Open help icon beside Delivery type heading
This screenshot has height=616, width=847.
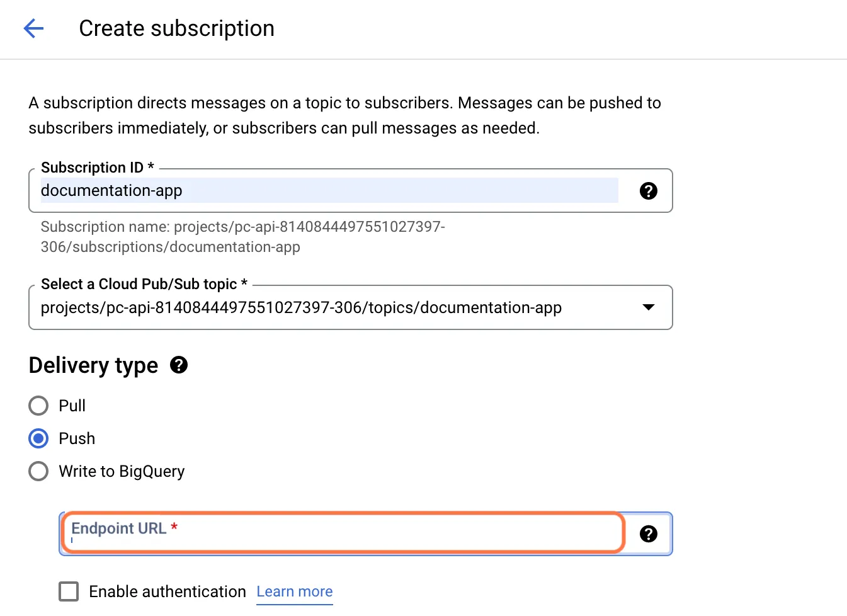click(179, 365)
